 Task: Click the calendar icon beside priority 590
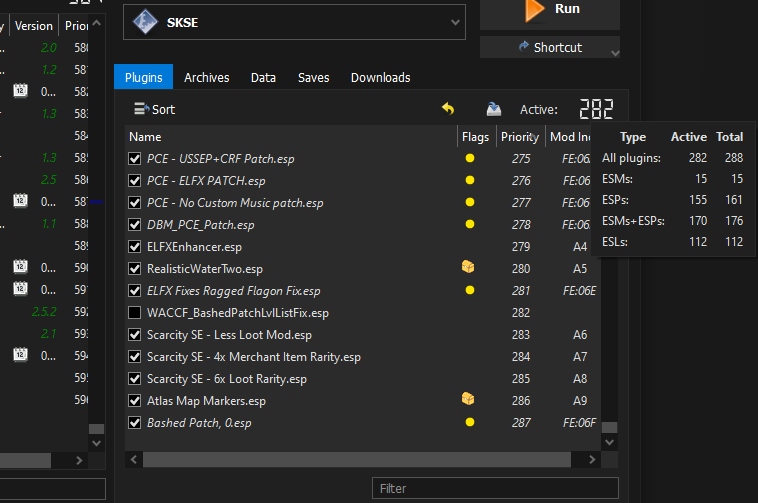pos(20,266)
